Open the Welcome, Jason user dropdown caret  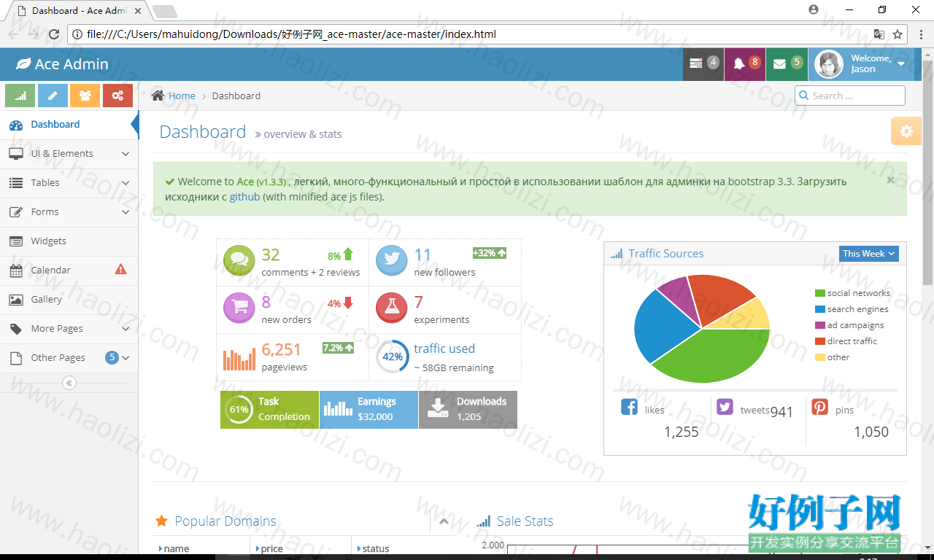(901, 64)
